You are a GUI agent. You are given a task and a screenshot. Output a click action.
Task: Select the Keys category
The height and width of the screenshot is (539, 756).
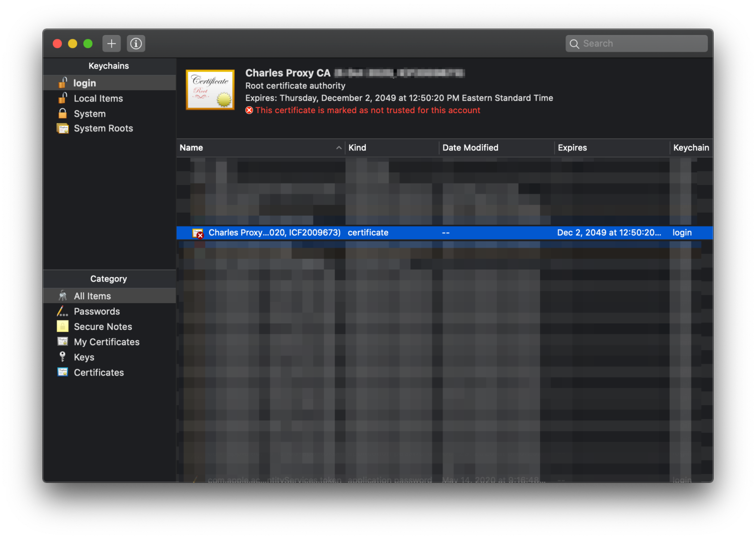click(109, 357)
